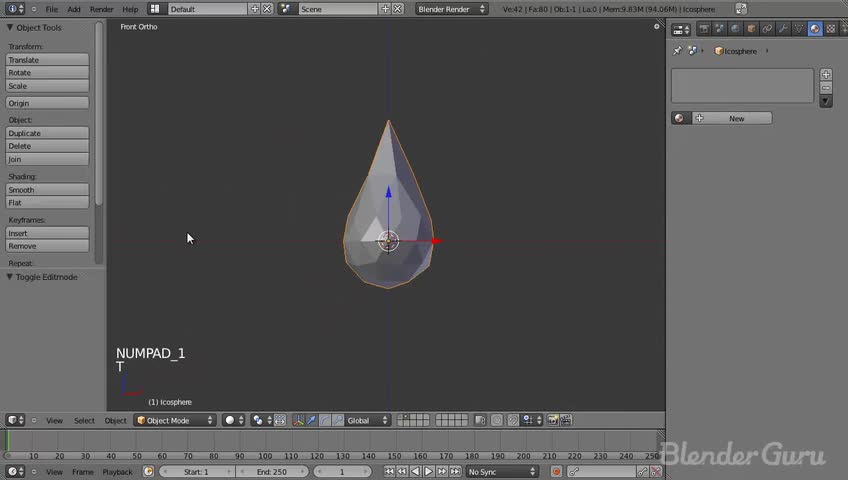
Task: Open pivot point selector
Action: pyautogui.click(x=261, y=420)
